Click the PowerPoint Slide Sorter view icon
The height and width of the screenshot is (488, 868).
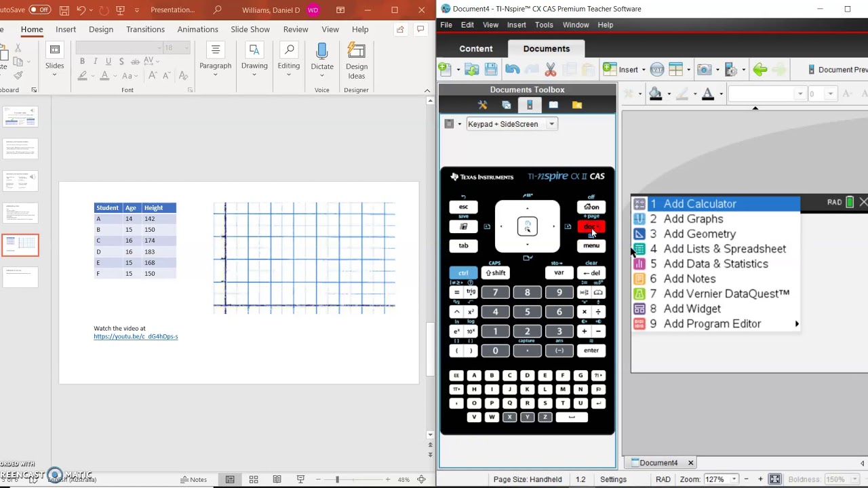(254, 479)
